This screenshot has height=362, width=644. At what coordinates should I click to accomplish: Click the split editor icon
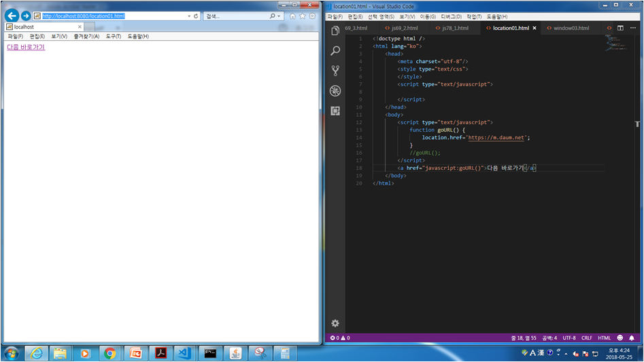pos(620,28)
